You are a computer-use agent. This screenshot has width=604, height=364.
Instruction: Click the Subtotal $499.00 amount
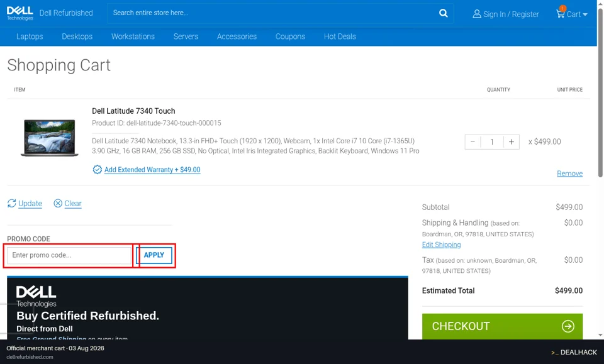pyautogui.click(x=569, y=207)
